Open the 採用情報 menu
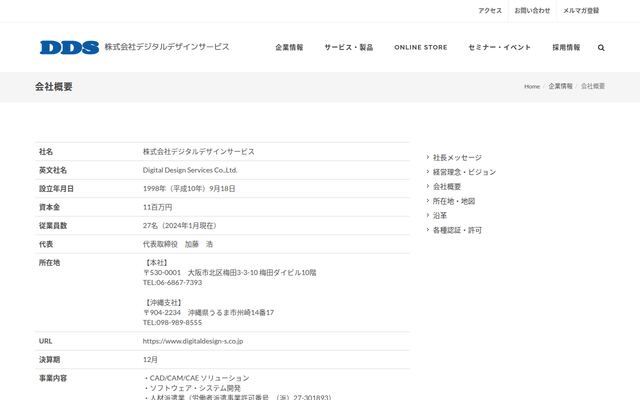Screen dimensions: 640x400 566,47
